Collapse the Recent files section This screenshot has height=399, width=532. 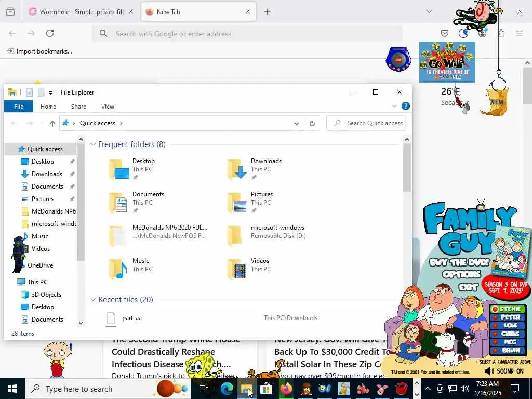tap(93, 300)
